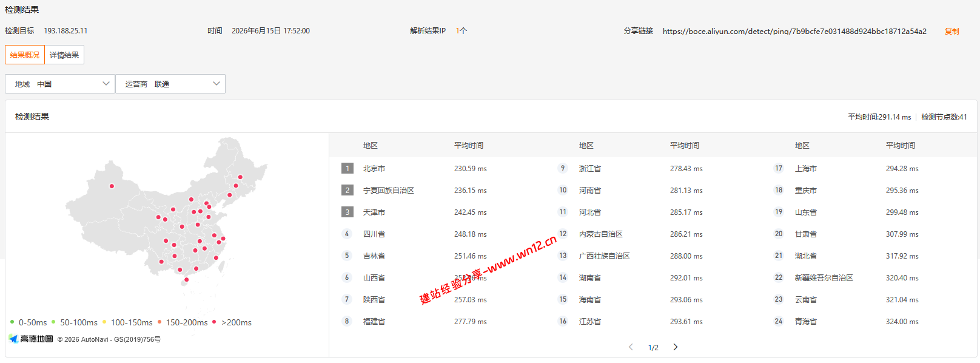Click the 278.43 ms value for 浙江省

[686, 169]
